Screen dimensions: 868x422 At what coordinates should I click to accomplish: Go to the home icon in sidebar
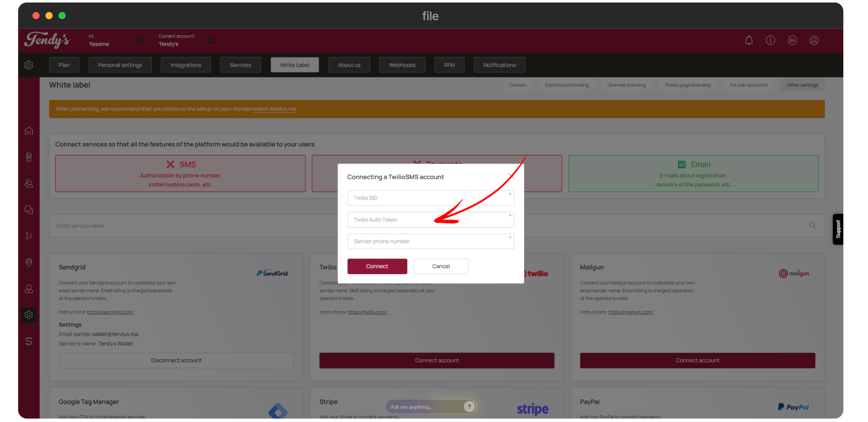point(29,131)
